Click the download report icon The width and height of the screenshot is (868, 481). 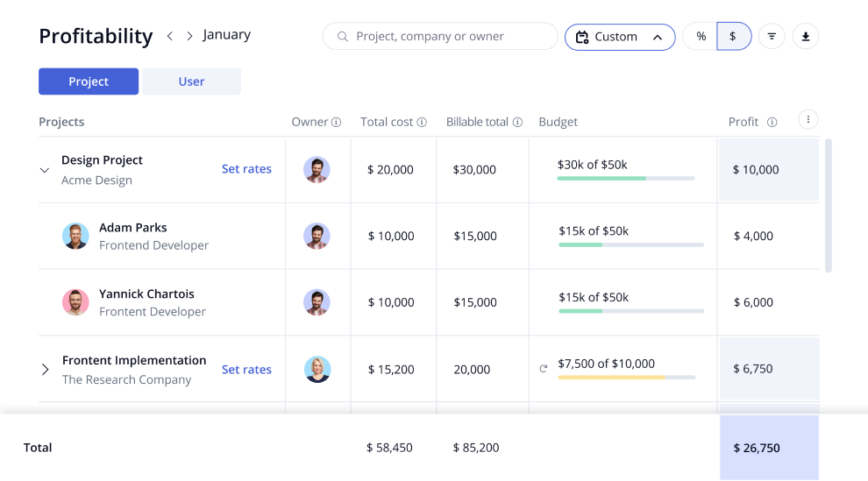[806, 37]
